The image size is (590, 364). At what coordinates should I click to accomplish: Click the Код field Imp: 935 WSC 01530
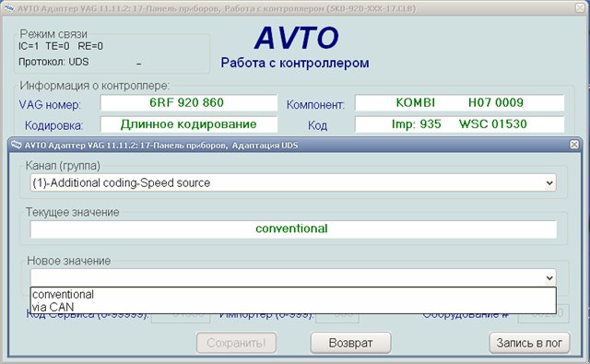coord(459,124)
